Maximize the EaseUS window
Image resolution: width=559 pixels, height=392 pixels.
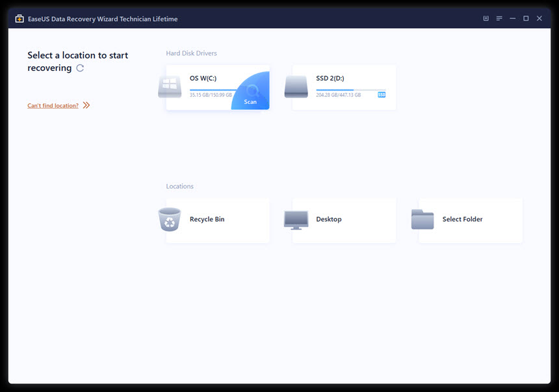(526, 18)
